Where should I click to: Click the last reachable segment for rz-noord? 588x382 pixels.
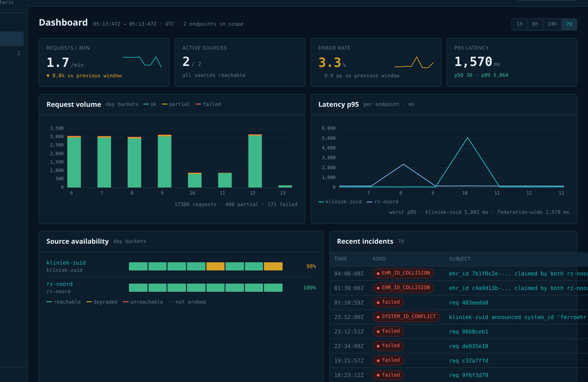[x=273, y=287]
